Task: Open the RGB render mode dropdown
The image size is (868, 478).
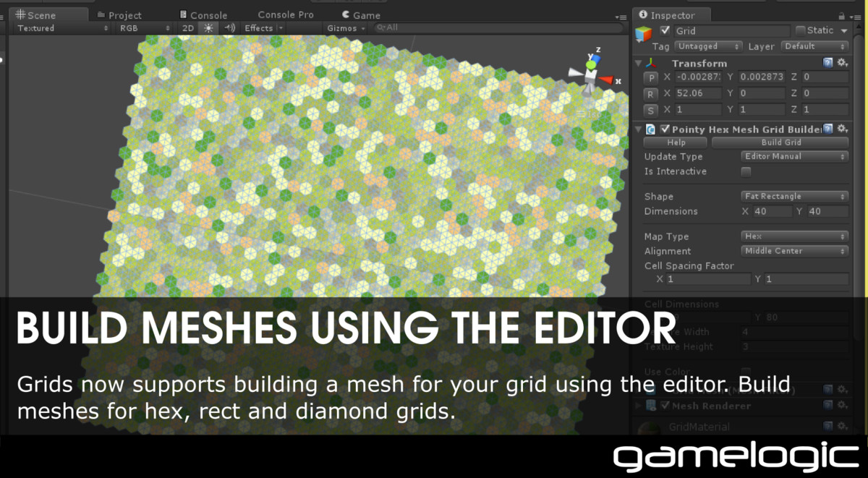Action: click(145, 28)
